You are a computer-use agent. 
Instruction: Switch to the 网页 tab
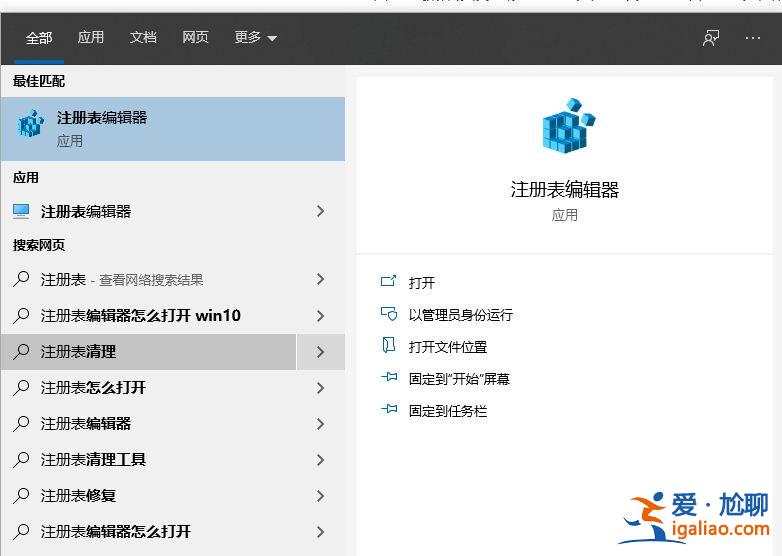click(195, 37)
